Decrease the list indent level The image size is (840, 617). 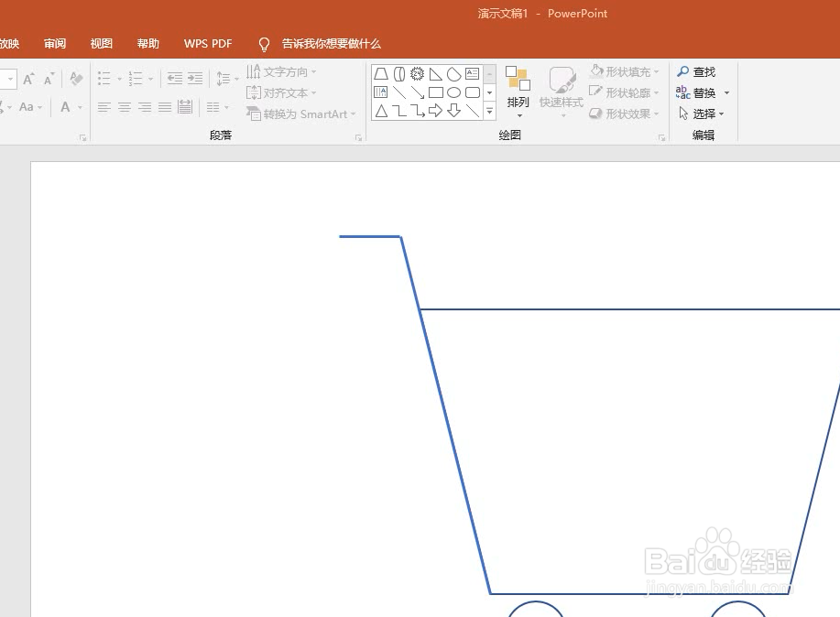click(x=175, y=79)
